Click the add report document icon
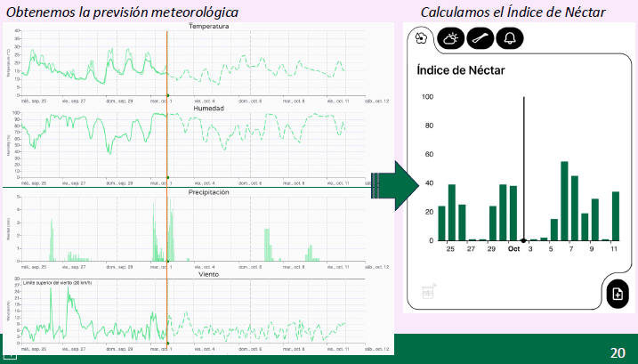This screenshot has height=364, width=638. (617, 294)
